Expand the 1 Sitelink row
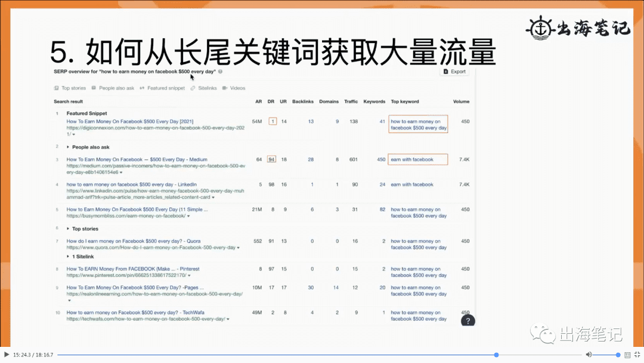Viewport: 644px width, 363px height. (x=80, y=257)
